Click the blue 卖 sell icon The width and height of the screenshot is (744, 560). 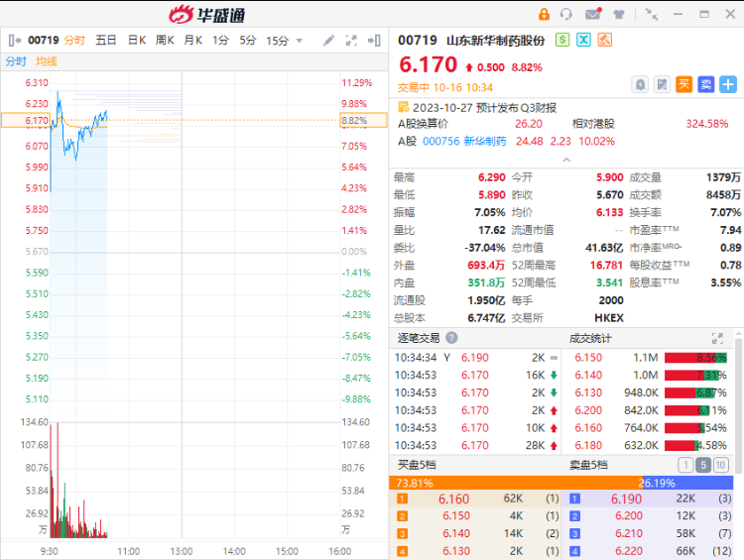[706, 84]
